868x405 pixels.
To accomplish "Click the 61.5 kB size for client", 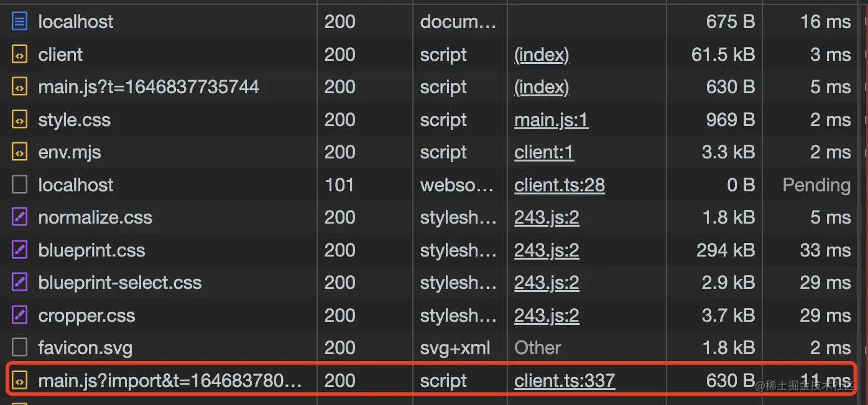I will [x=723, y=55].
